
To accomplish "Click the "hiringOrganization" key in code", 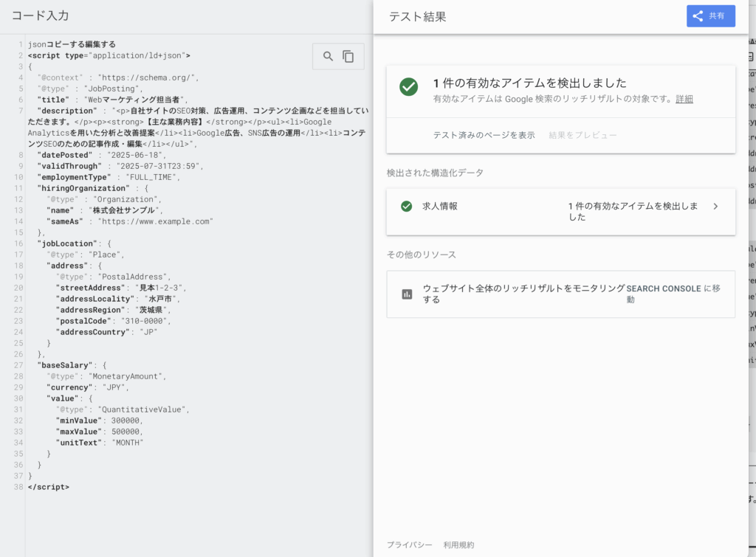I will (x=83, y=188).
